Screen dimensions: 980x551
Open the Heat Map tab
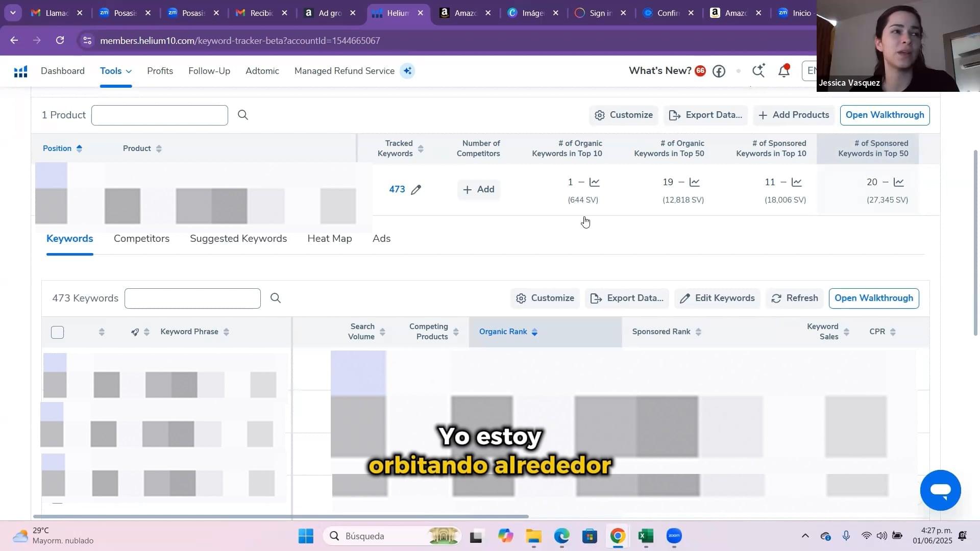[x=329, y=238]
